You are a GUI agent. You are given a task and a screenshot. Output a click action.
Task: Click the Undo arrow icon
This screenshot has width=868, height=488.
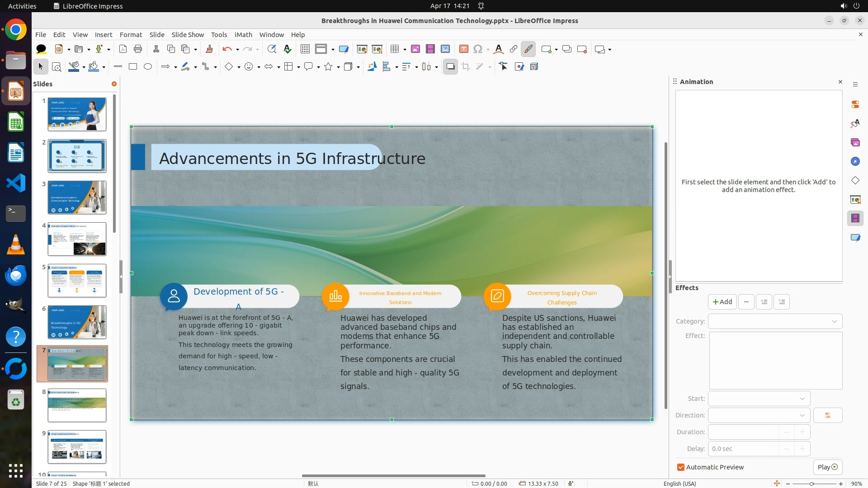coord(227,49)
